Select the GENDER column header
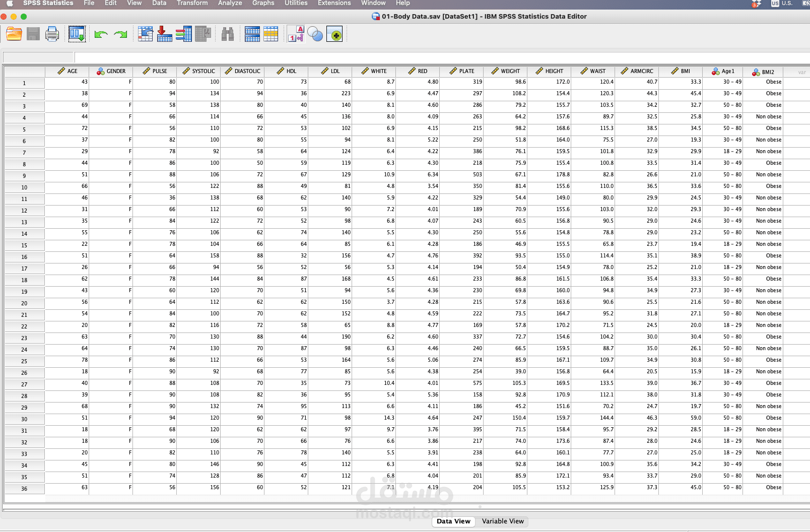This screenshot has height=532, width=810. (111, 71)
